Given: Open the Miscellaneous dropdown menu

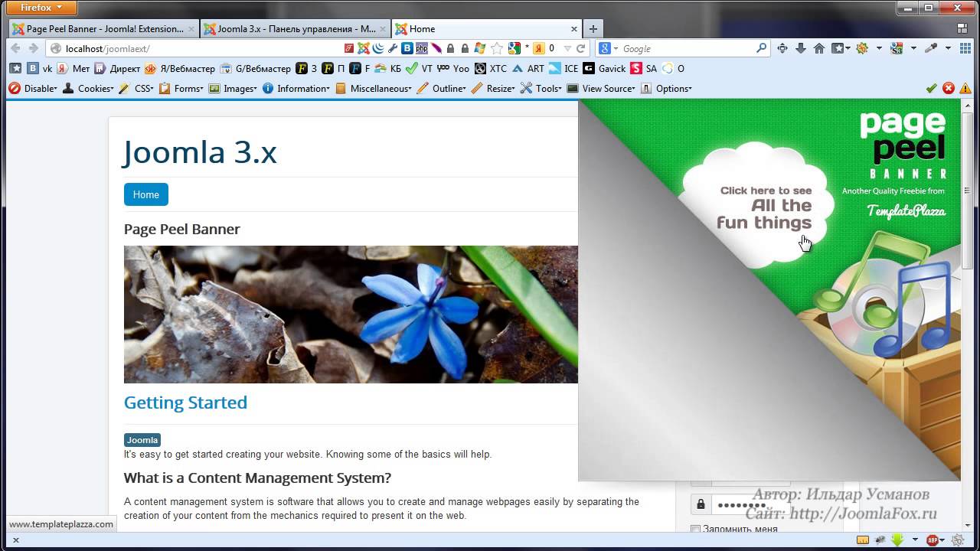Looking at the screenshot, I should click(x=374, y=88).
